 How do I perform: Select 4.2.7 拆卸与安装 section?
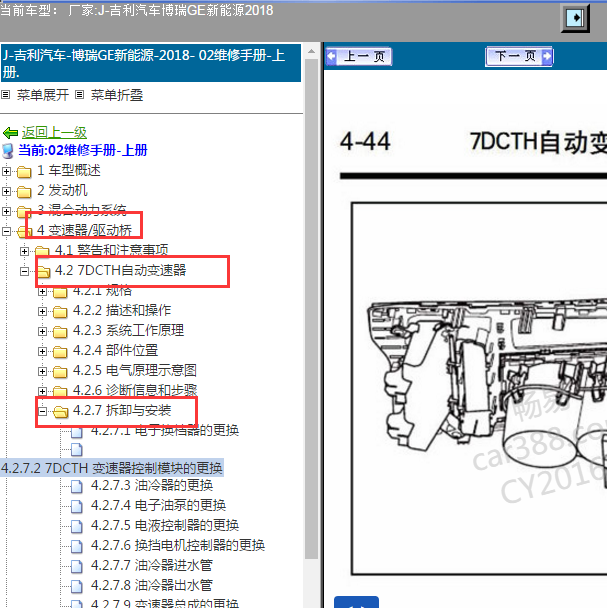pos(122,410)
